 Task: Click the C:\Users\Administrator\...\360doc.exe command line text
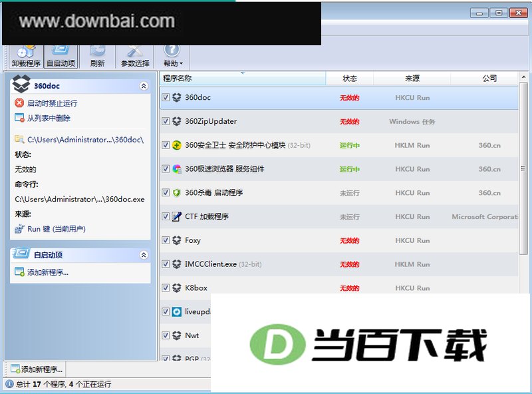point(80,200)
